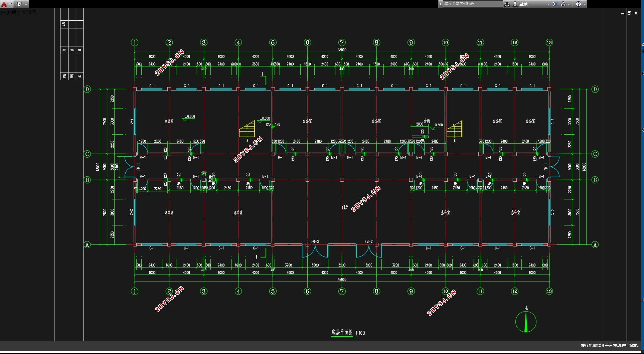
Task: Click the binoculars search icon
Action: pos(507,4)
